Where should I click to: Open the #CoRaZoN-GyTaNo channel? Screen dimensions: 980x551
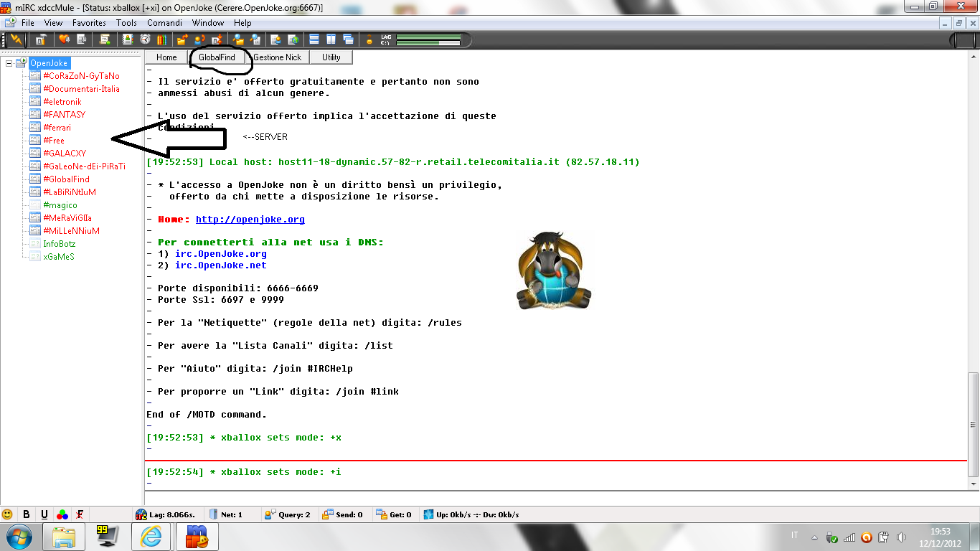[81, 76]
